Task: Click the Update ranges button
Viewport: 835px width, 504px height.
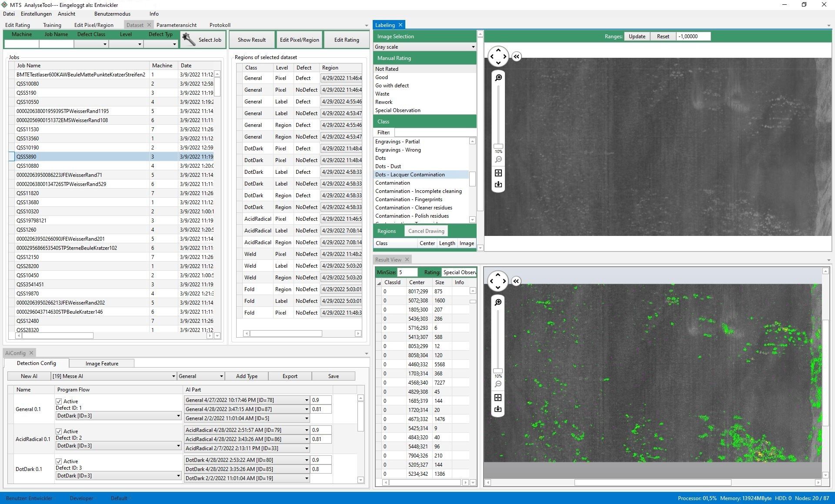Action: click(637, 36)
